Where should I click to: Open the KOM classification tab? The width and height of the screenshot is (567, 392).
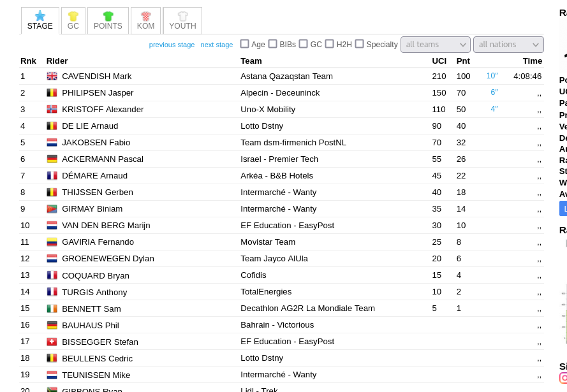pyautogui.click(x=145, y=21)
